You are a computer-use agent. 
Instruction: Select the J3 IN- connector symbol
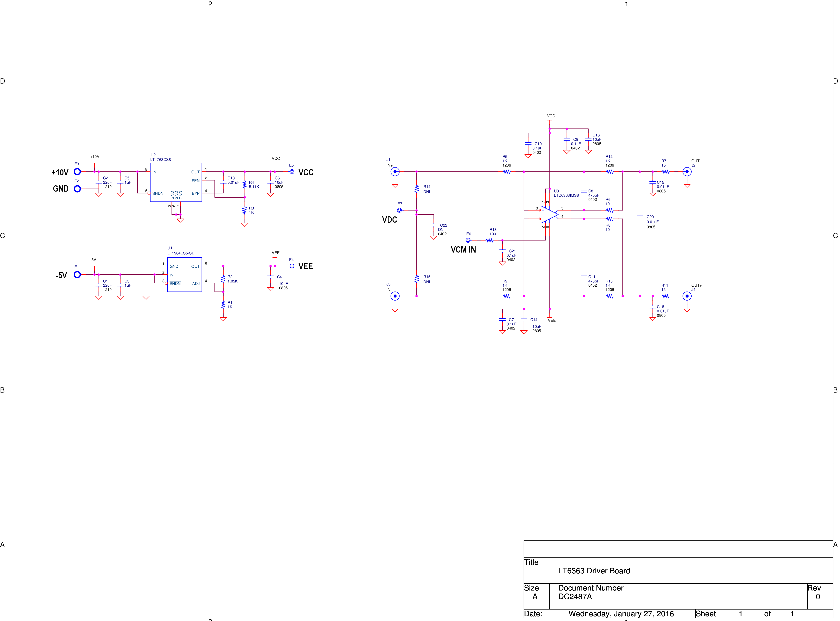point(395,296)
